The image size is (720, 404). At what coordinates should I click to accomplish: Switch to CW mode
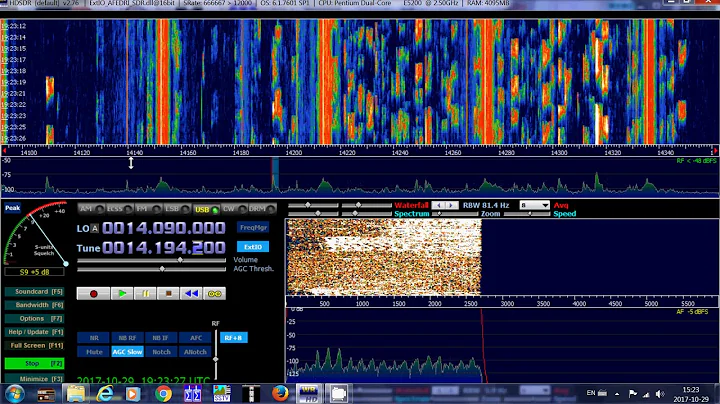234,209
